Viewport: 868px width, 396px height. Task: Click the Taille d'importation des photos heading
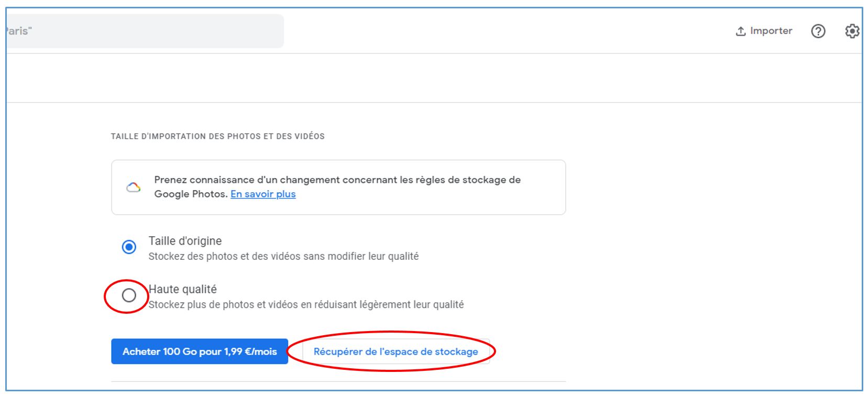tap(217, 136)
